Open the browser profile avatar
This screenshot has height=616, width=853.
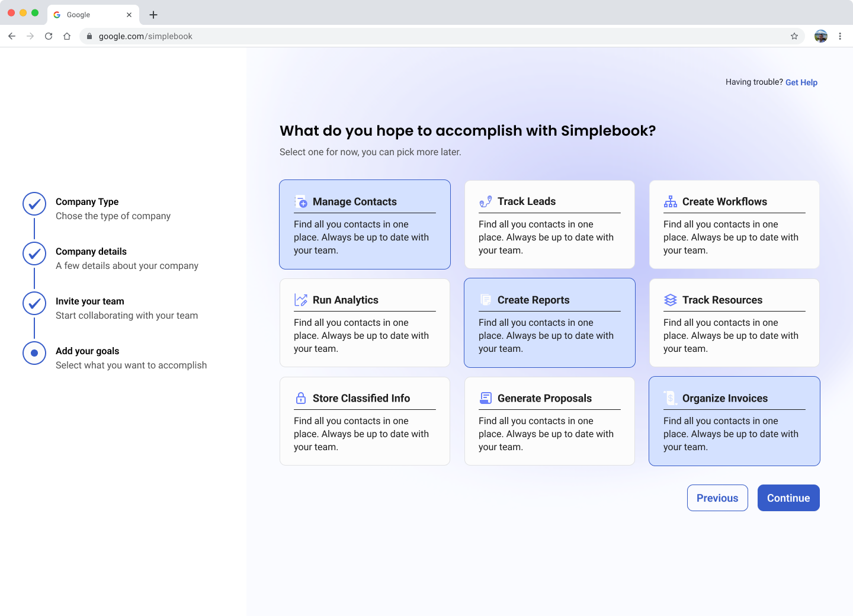tap(821, 36)
